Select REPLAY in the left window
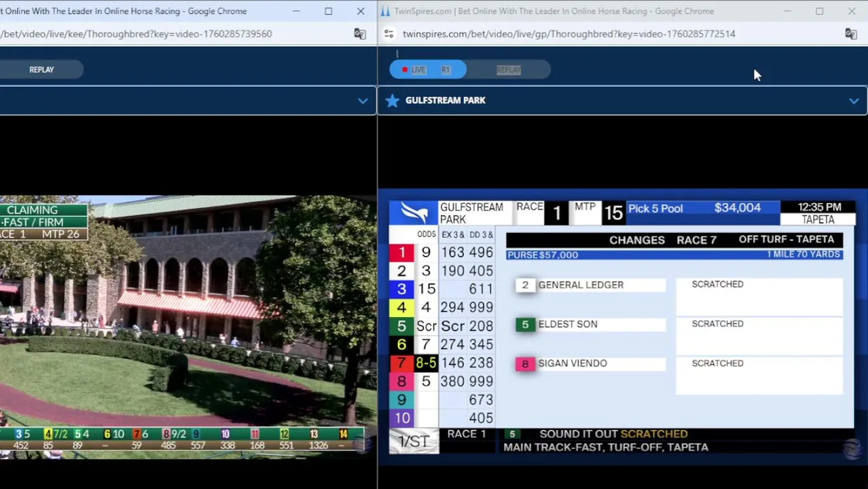Viewport: 868px width, 489px height. (41, 69)
